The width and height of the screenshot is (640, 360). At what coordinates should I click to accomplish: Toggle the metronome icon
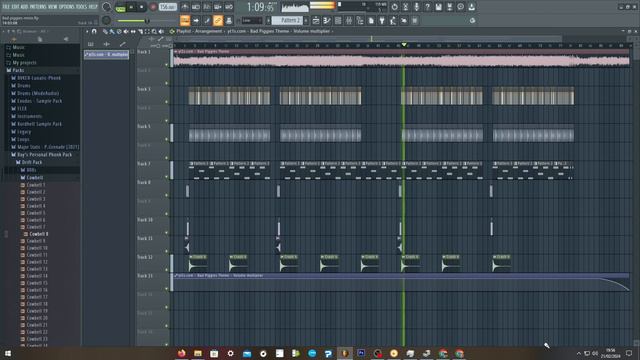point(185,7)
